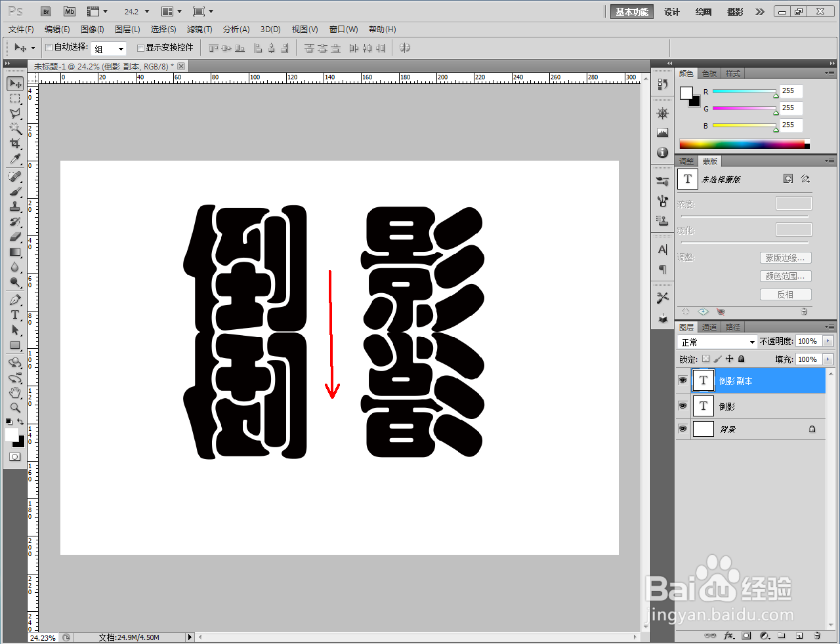840x644 pixels.
Task: Open the 滤镜 menu
Action: tap(200, 29)
